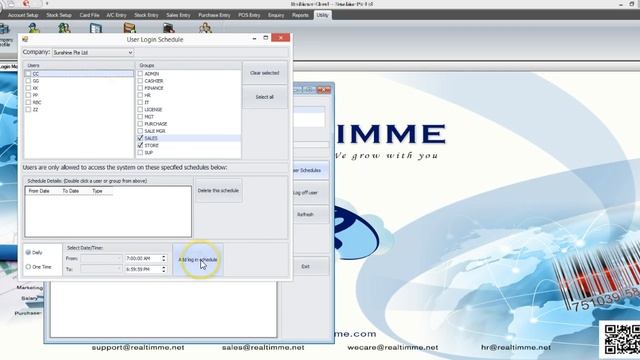Click the red quick-access icon in the title bar

(x=26, y=4)
